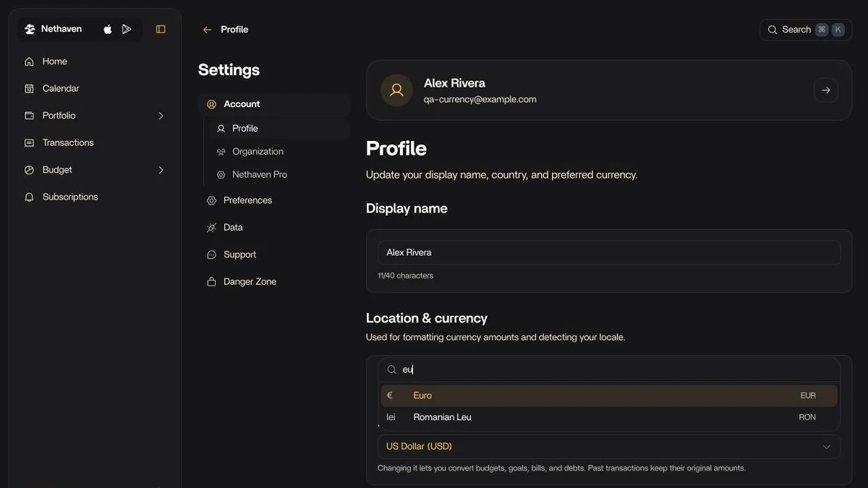Click the lei symbol beside Romanian Leu

(x=391, y=417)
